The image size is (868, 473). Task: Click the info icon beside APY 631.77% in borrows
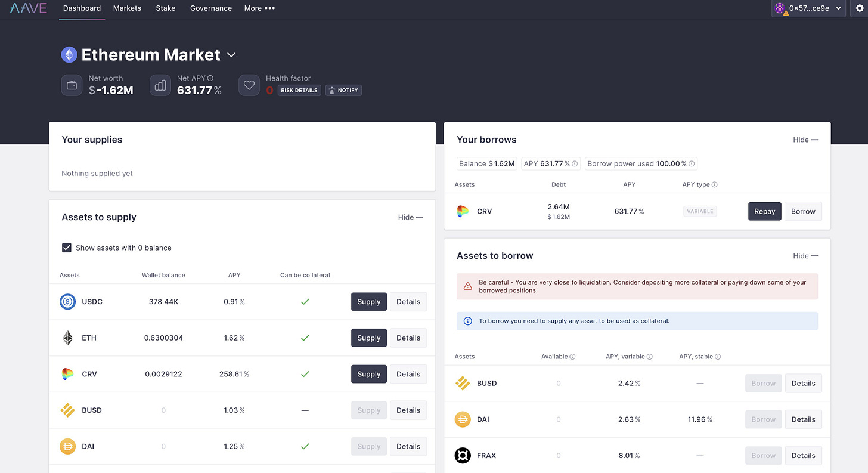(x=575, y=163)
